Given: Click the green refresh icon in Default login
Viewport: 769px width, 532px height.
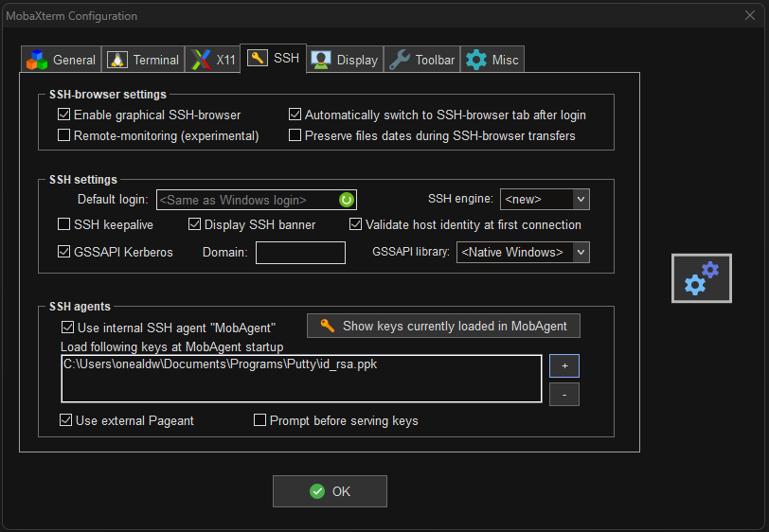Looking at the screenshot, I should tap(347, 200).
